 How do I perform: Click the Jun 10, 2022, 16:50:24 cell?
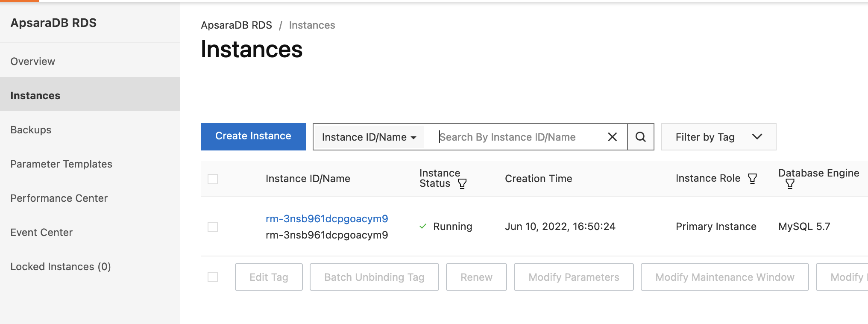560,227
